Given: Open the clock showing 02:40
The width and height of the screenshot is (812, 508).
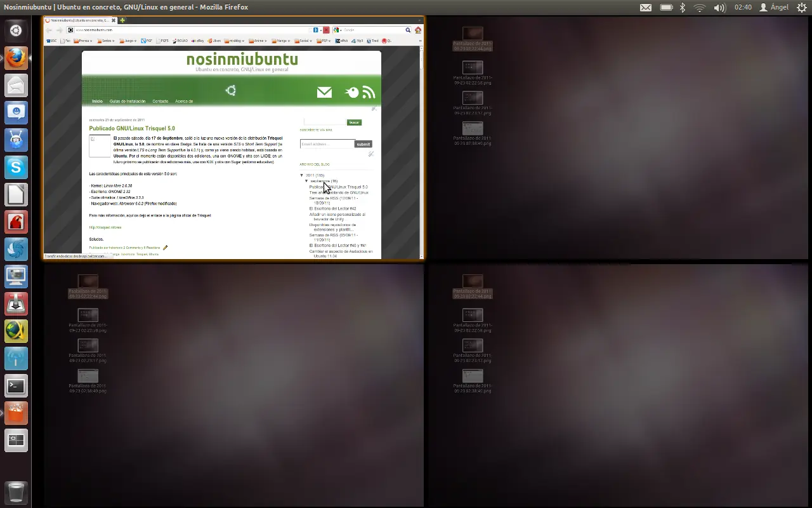Looking at the screenshot, I should click(x=743, y=8).
